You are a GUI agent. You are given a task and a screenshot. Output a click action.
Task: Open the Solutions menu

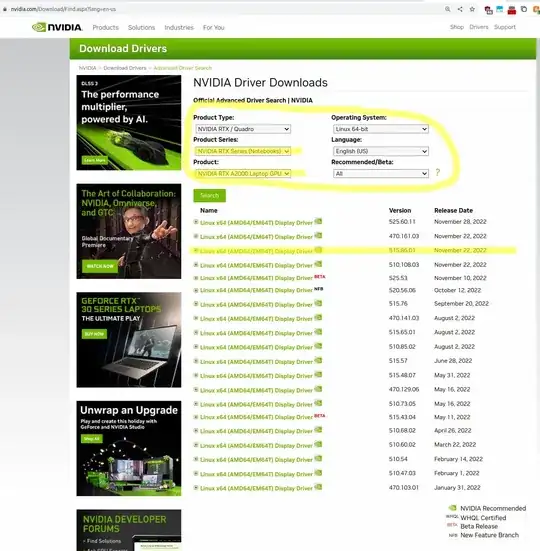point(141,27)
